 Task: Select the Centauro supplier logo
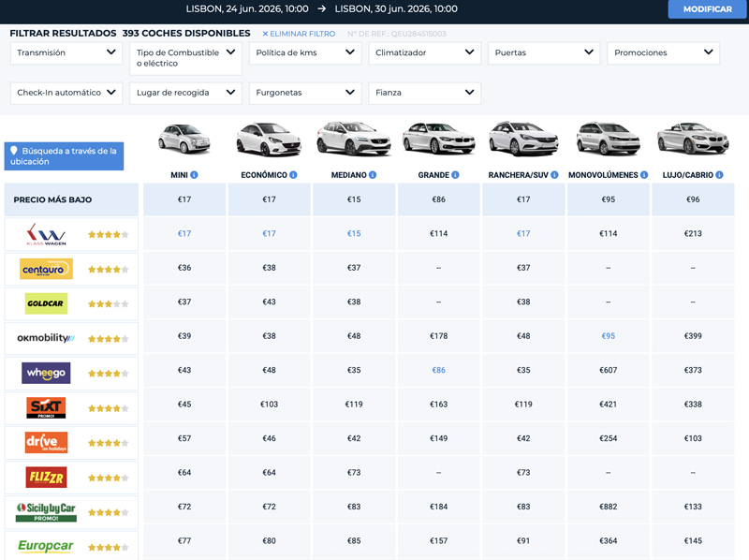46,269
